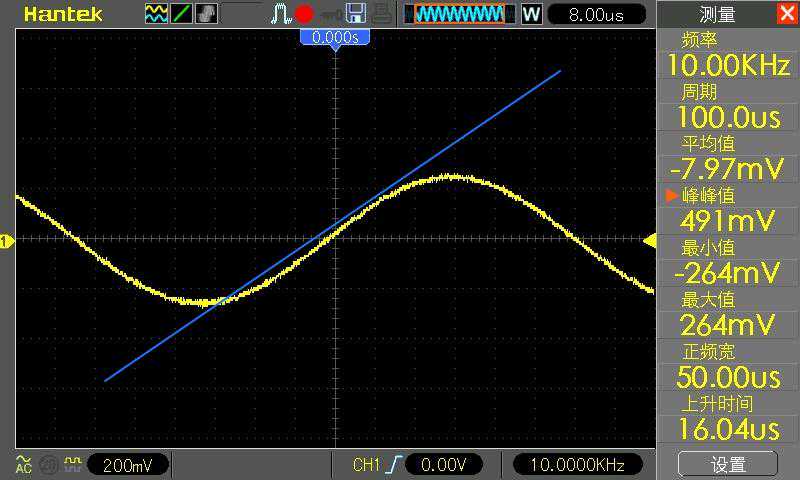Click the grey persistence icon in top toolbar
The height and width of the screenshot is (480, 800).
point(205,14)
